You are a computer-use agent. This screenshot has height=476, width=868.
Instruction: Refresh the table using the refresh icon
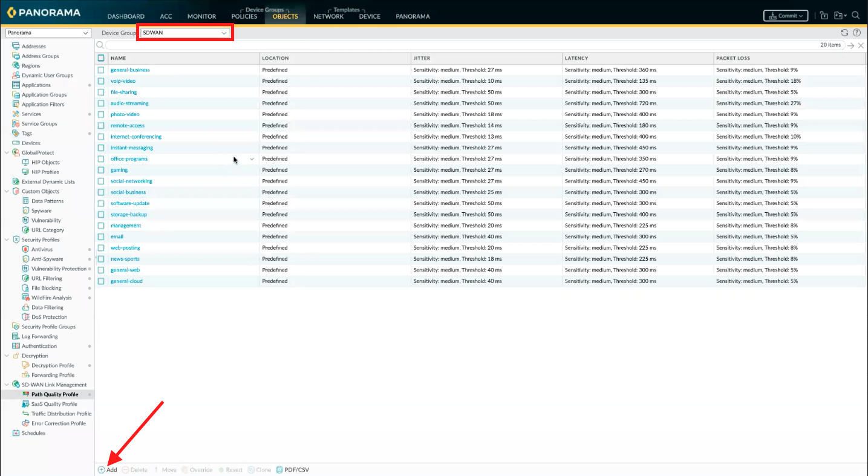[x=845, y=33]
